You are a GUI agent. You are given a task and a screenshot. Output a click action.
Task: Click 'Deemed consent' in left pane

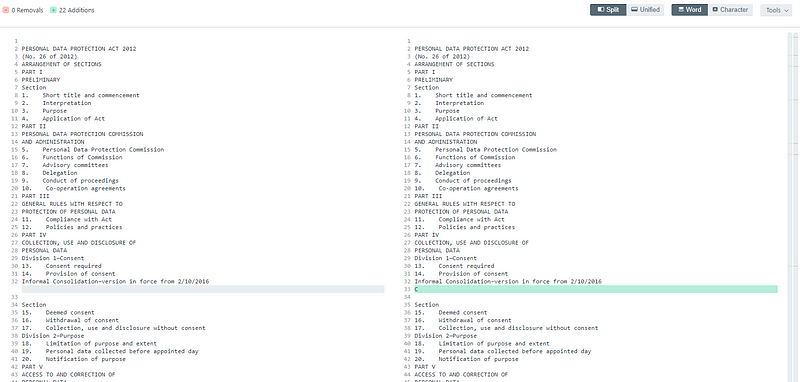70,313
